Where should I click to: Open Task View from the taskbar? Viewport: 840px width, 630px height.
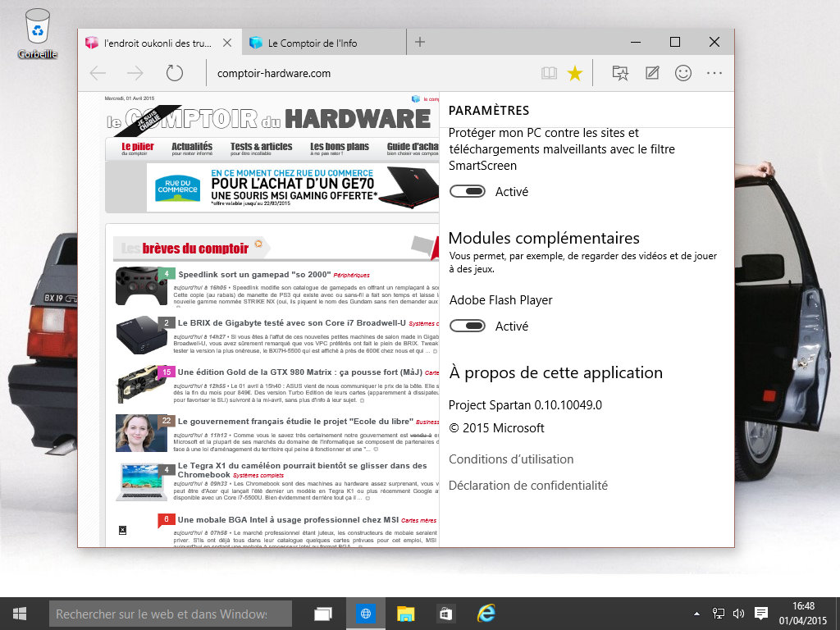(x=323, y=614)
